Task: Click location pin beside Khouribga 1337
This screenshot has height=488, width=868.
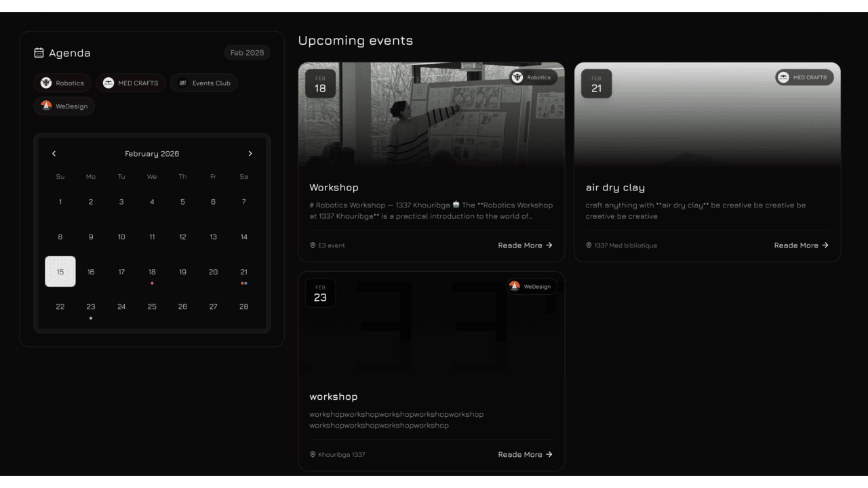Action: point(313,455)
